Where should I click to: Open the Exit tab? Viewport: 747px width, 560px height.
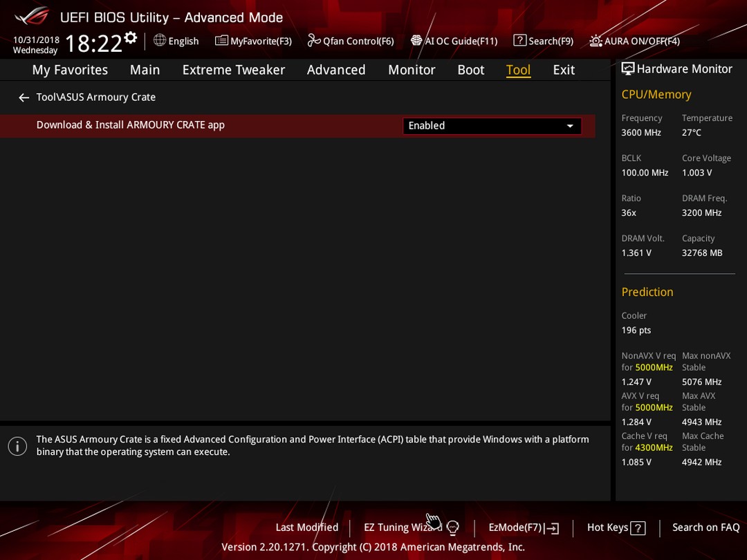tap(564, 70)
